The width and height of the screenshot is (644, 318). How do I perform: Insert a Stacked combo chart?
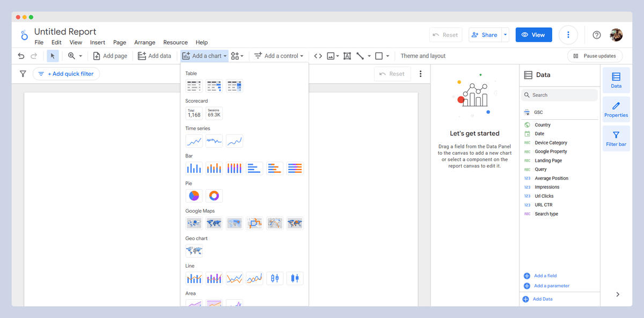[x=214, y=278]
